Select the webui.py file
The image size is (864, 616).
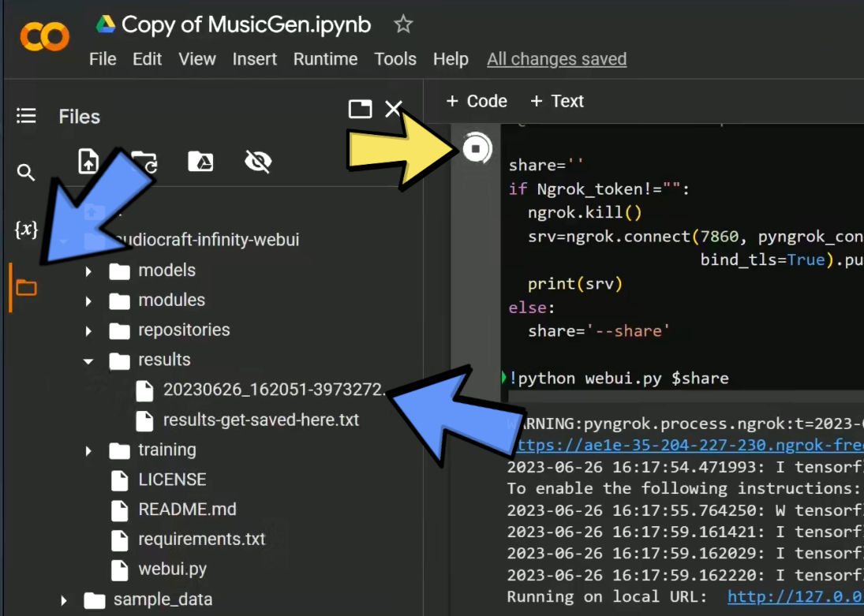pos(172,569)
